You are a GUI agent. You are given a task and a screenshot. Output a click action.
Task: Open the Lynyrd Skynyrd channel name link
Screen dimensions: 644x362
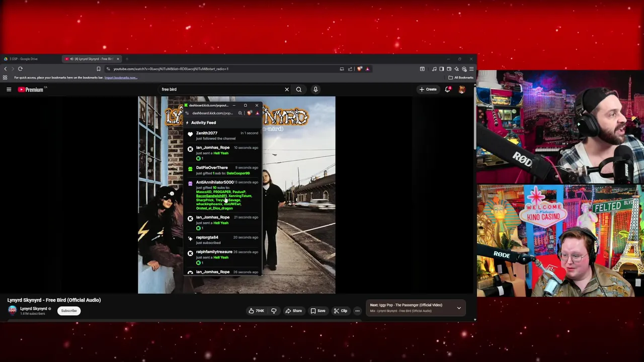tap(33, 309)
